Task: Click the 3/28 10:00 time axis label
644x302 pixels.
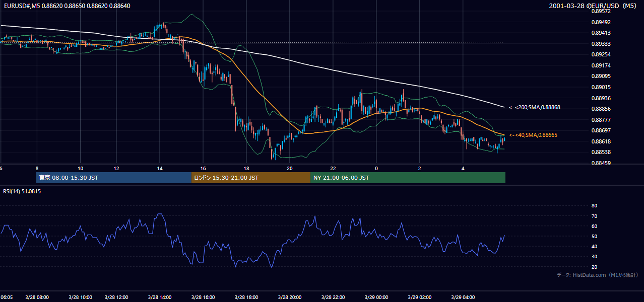Action: [81, 297]
